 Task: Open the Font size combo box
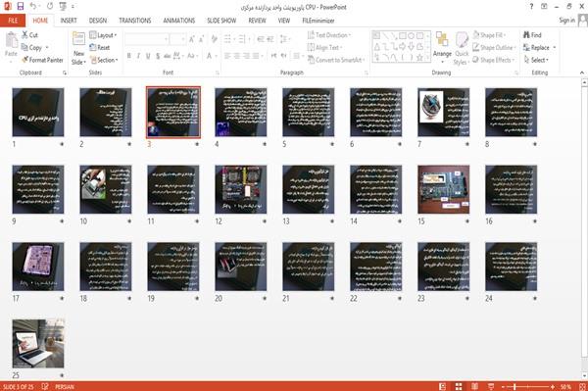pyautogui.click(x=177, y=39)
